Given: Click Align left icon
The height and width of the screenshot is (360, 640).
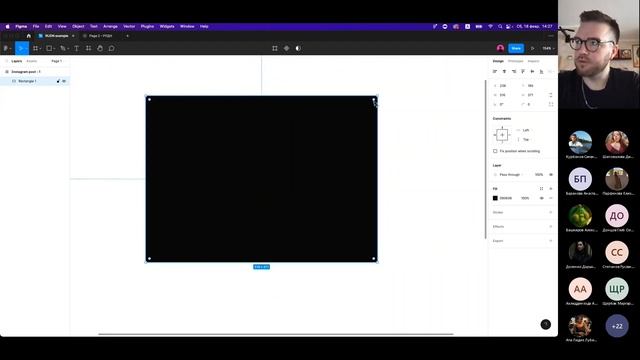Looking at the screenshot, I should pyautogui.click(x=495, y=71).
